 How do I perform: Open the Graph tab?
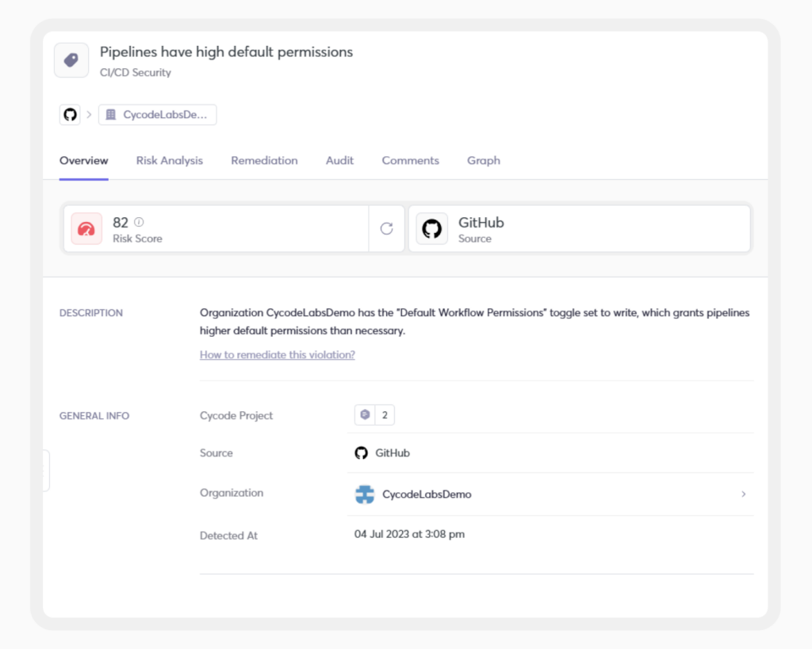[x=484, y=160]
